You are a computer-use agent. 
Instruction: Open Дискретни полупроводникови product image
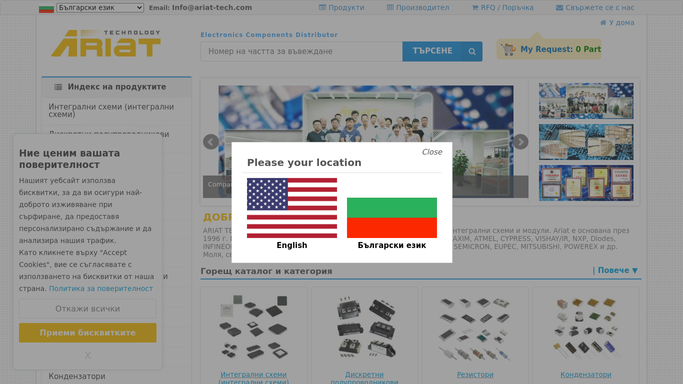tap(365, 327)
